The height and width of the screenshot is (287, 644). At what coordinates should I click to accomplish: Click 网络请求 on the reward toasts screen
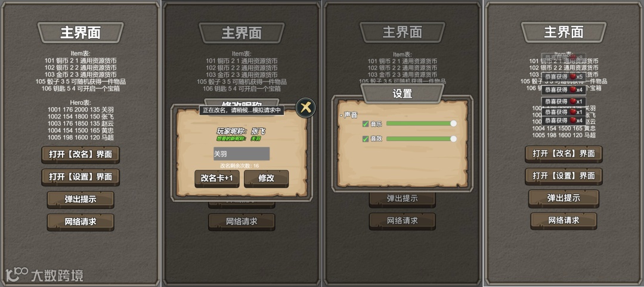point(563,220)
